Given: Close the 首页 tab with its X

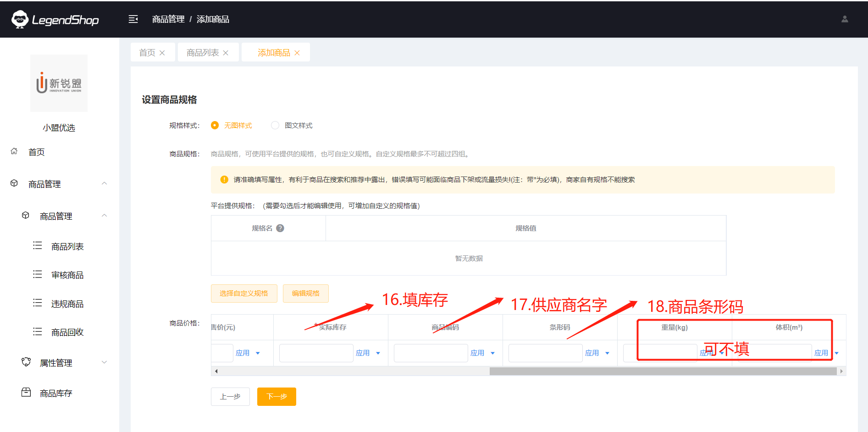Looking at the screenshot, I should click(x=162, y=53).
